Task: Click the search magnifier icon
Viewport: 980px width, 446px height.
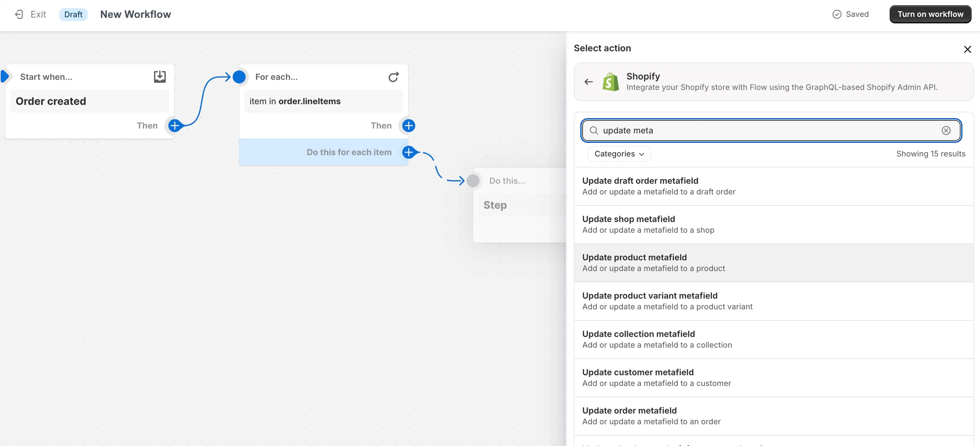Action: pos(593,131)
